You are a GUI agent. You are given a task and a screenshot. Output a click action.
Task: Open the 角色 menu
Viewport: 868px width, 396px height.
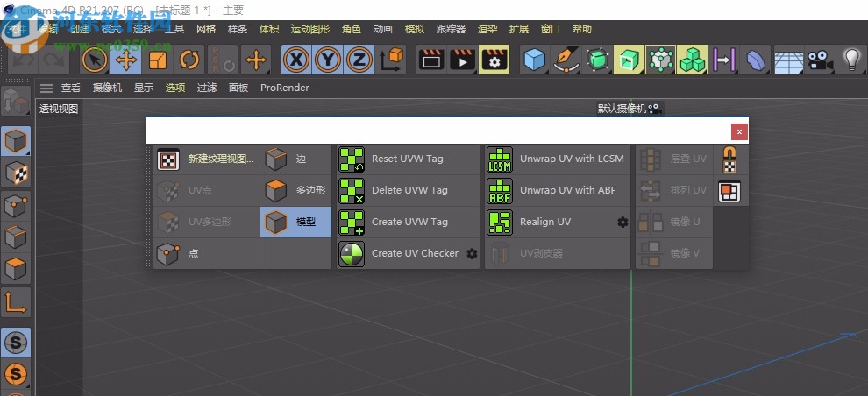[x=352, y=29]
